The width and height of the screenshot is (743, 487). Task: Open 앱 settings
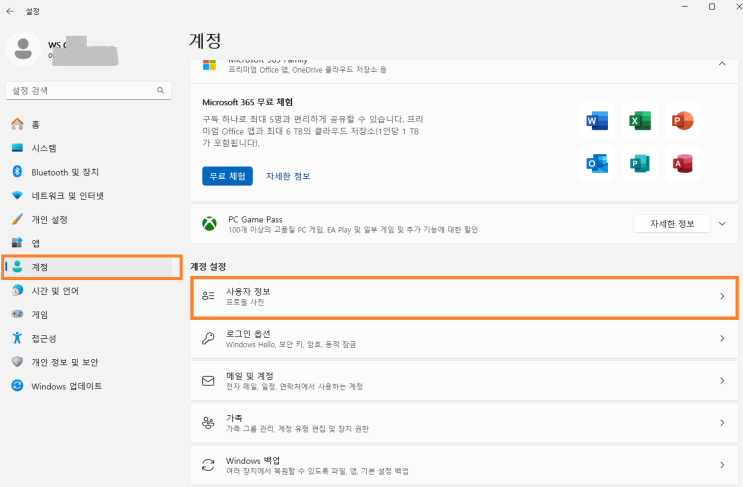[x=88, y=243]
